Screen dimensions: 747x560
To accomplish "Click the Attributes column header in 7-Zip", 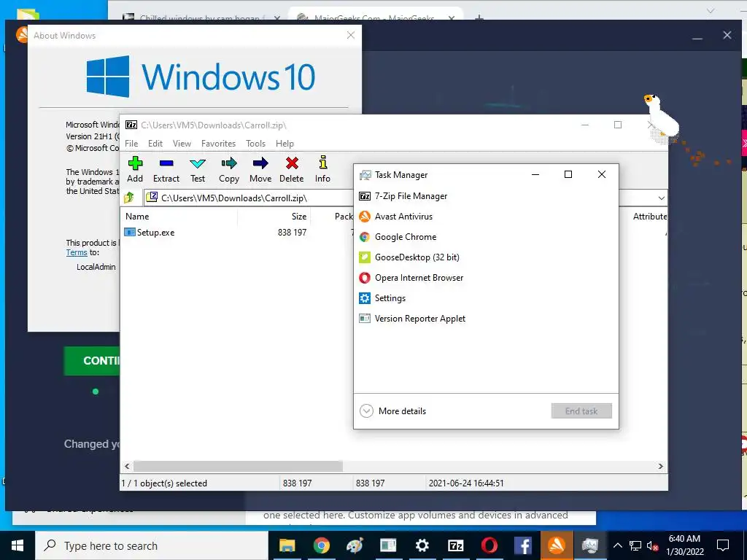I will tap(649, 216).
